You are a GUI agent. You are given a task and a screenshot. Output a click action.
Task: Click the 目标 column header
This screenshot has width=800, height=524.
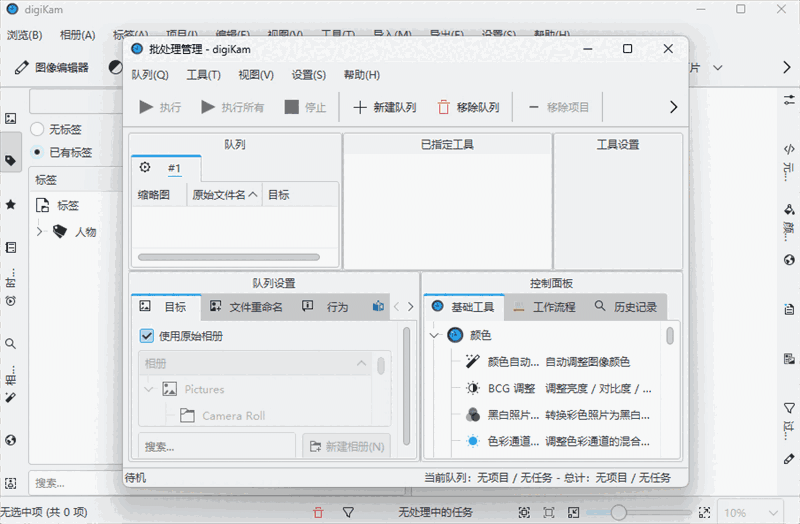[300, 194]
